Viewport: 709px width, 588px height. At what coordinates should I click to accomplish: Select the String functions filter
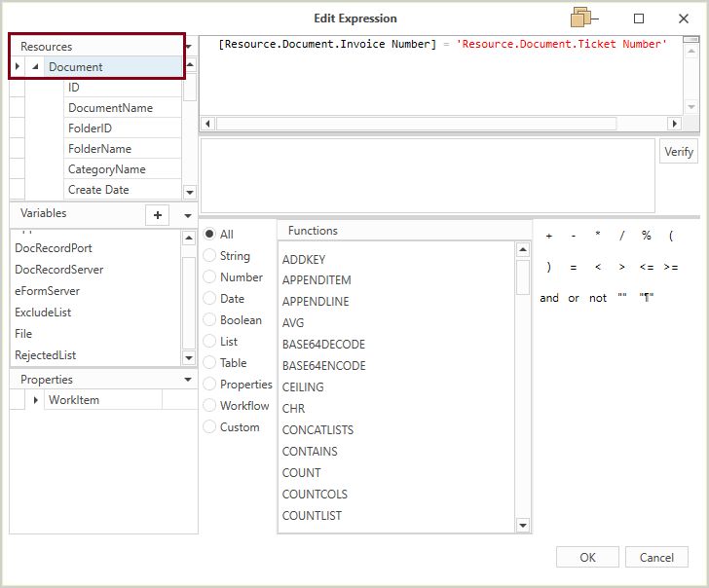209,255
